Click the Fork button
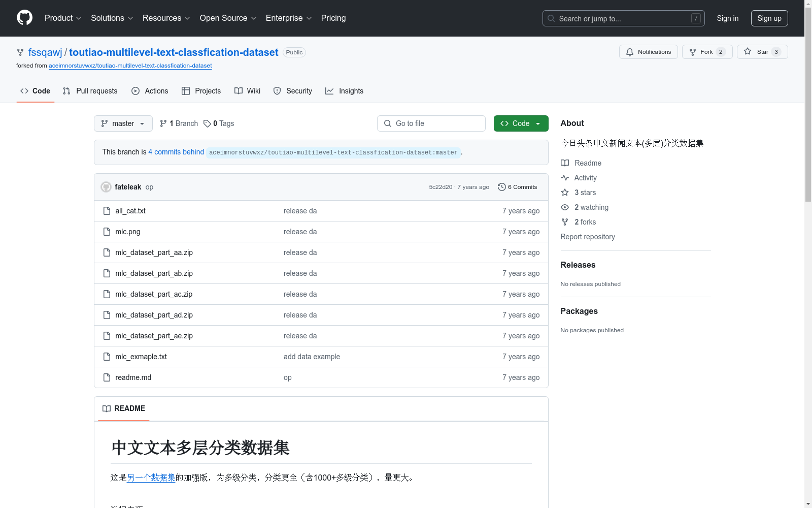The image size is (812, 508). point(707,52)
